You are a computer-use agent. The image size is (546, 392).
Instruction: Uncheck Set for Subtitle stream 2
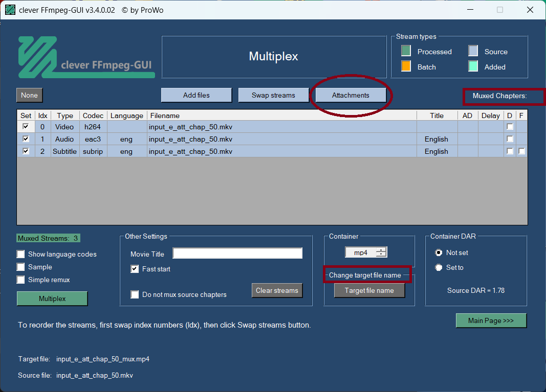click(26, 151)
